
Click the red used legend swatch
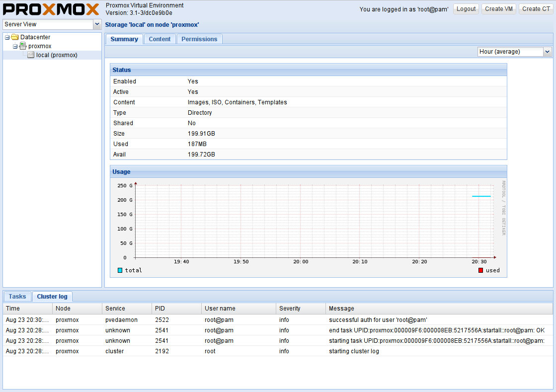point(481,270)
